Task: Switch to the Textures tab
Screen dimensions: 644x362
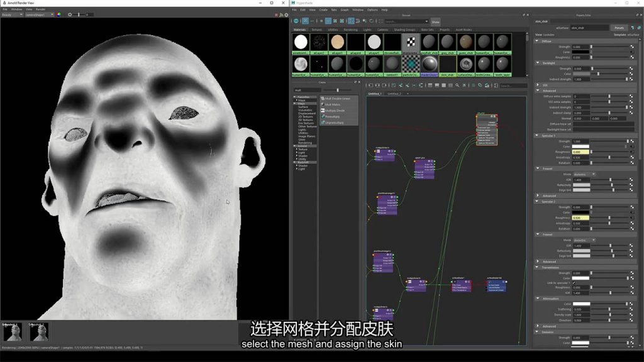Action: point(315,30)
